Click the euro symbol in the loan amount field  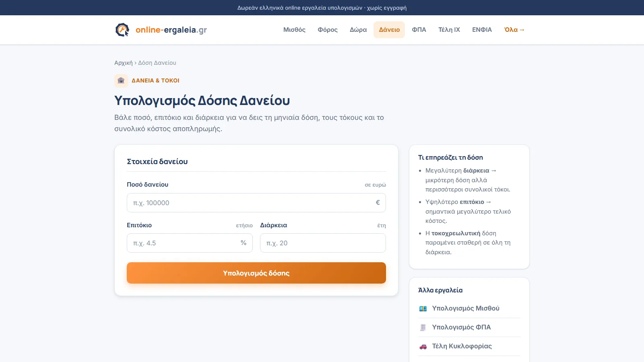click(378, 203)
